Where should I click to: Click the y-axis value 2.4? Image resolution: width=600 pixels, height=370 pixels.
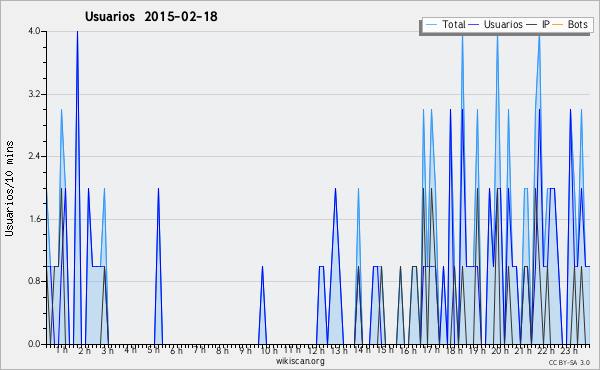[x=34, y=156]
